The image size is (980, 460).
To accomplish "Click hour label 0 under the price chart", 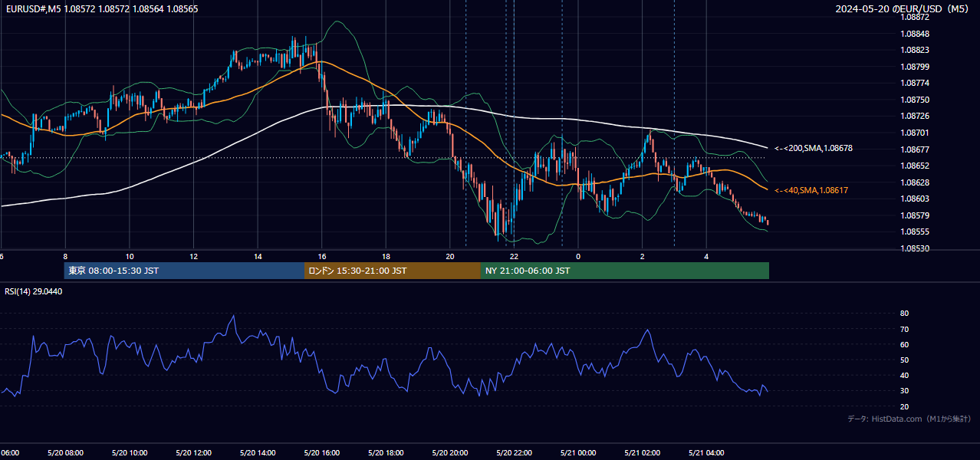I will 578,257.
